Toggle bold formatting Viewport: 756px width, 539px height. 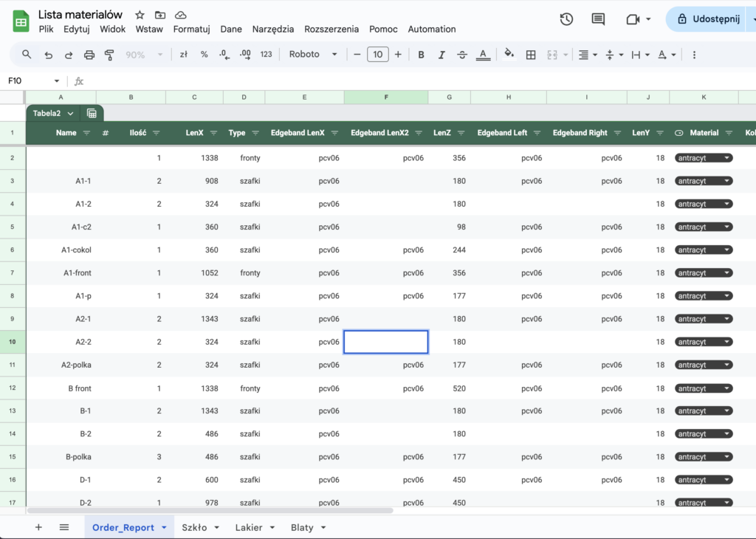pos(421,55)
